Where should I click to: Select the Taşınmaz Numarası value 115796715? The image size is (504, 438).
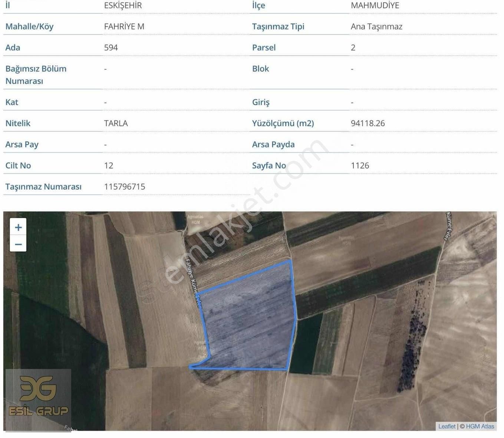[x=124, y=186]
